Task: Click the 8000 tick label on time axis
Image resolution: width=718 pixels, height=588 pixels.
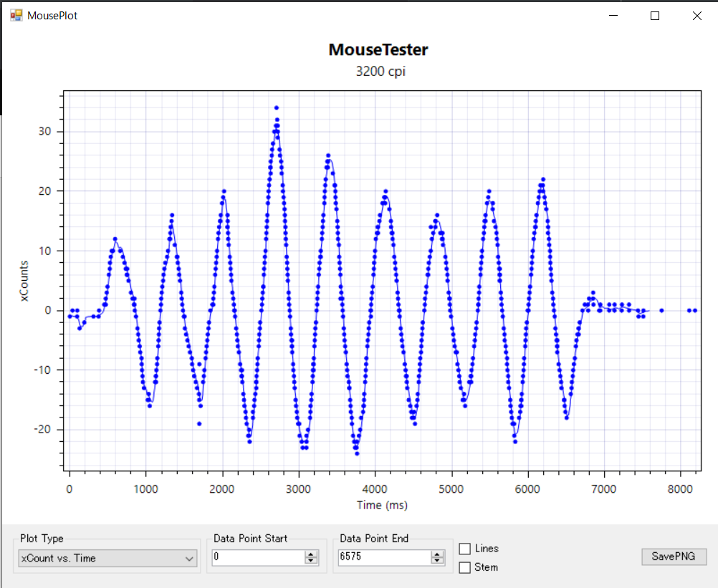Action: [680, 489]
